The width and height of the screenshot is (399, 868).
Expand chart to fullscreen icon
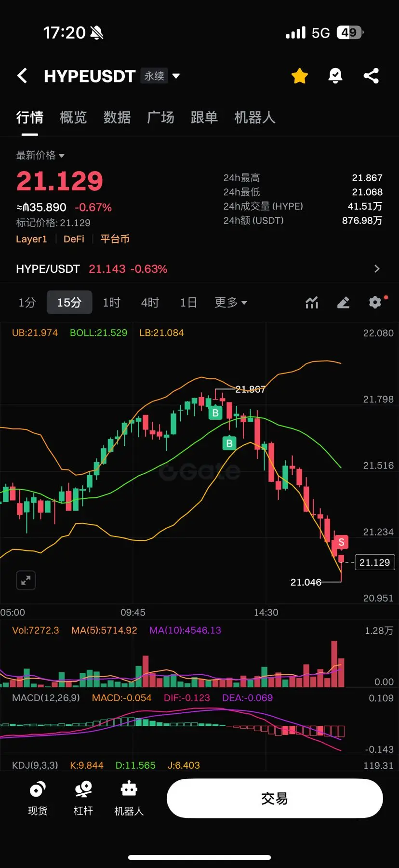[x=26, y=580]
